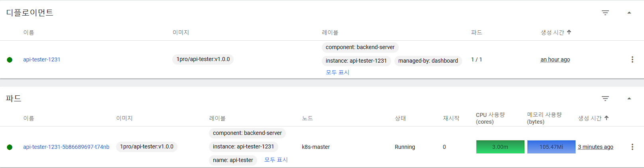Click the green CPU usage bar 3.00m
644x168 pixels.
tap(500, 147)
